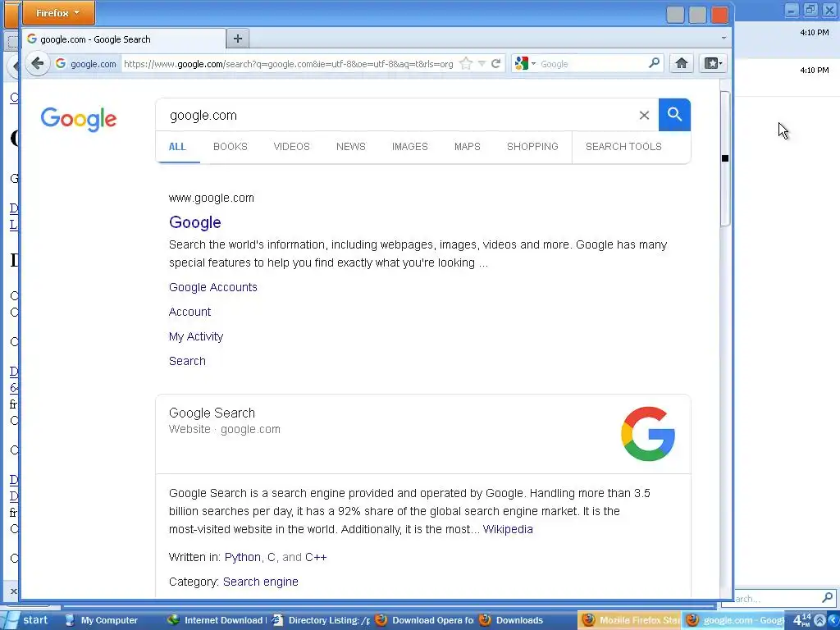Click the Google Search panel heading

tap(212, 413)
